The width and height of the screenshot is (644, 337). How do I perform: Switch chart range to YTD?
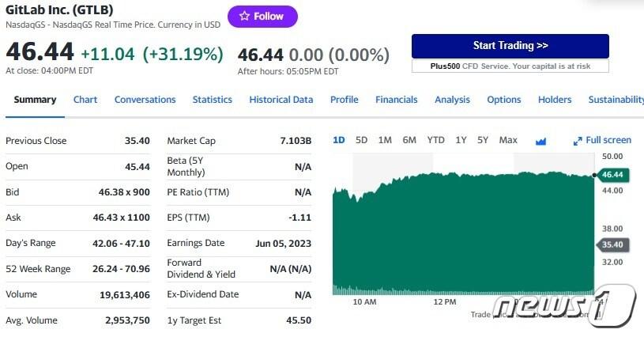[435, 140]
